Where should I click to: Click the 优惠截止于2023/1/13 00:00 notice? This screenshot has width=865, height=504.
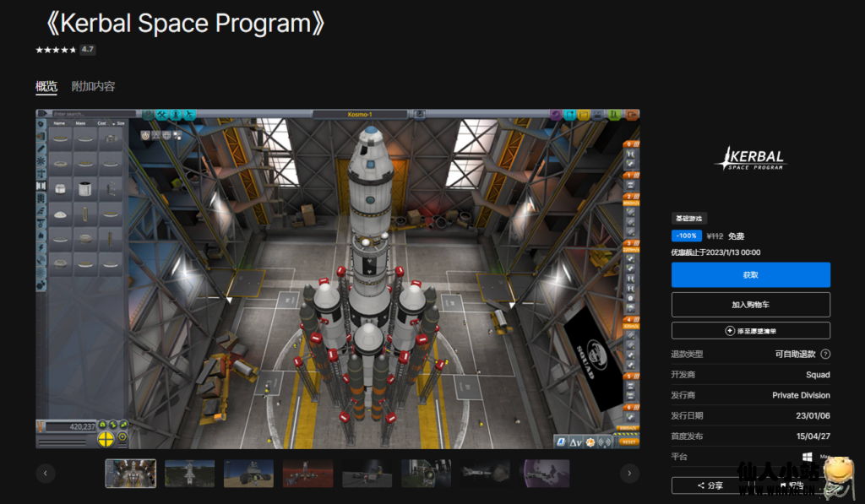pyautogui.click(x=715, y=252)
